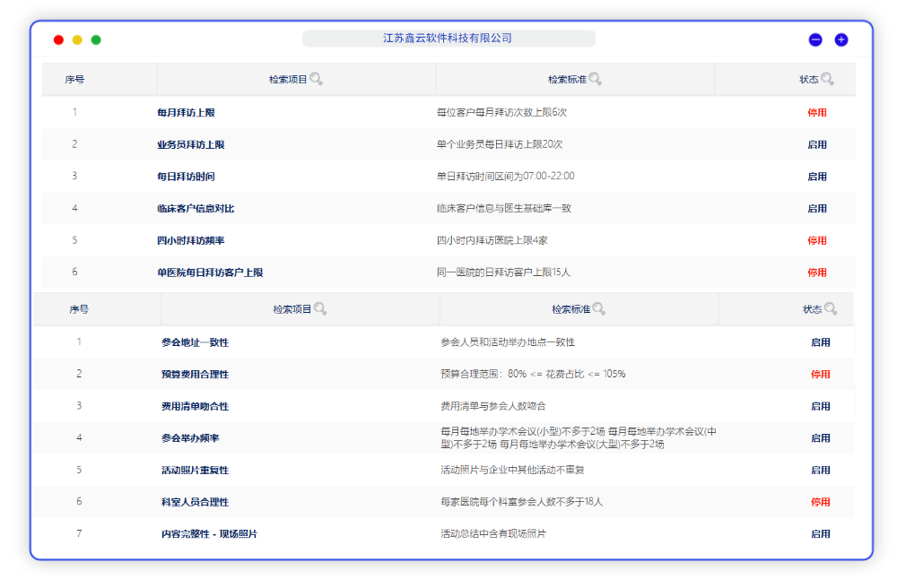The width and height of the screenshot is (897, 588).
Task: Select the 四小时拜访频率 item
Action: coord(190,241)
